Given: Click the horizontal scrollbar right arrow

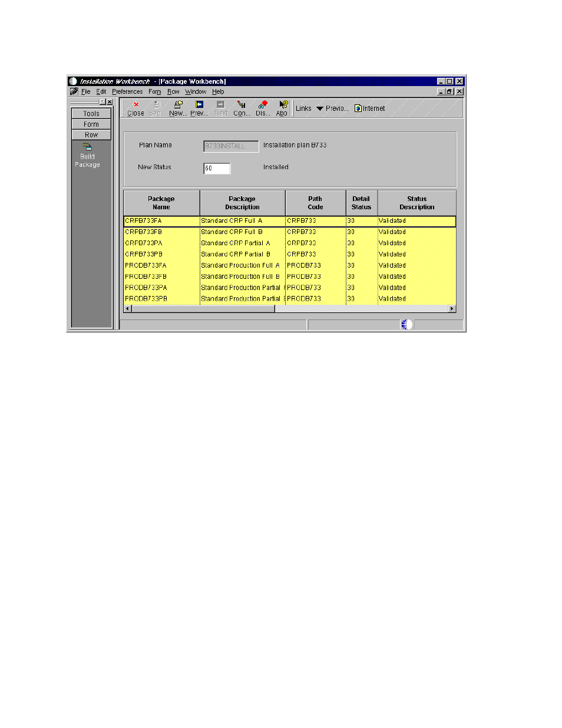Looking at the screenshot, I should click(452, 309).
